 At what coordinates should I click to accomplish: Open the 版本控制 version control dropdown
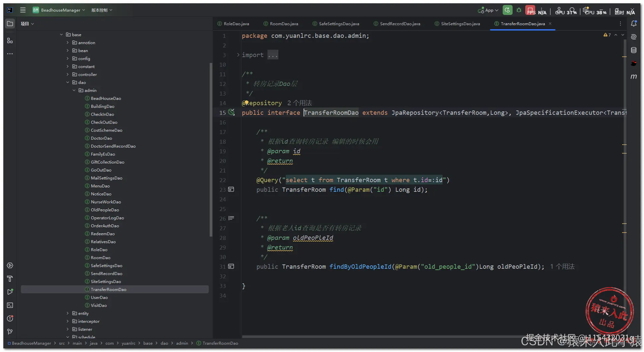pos(102,10)
